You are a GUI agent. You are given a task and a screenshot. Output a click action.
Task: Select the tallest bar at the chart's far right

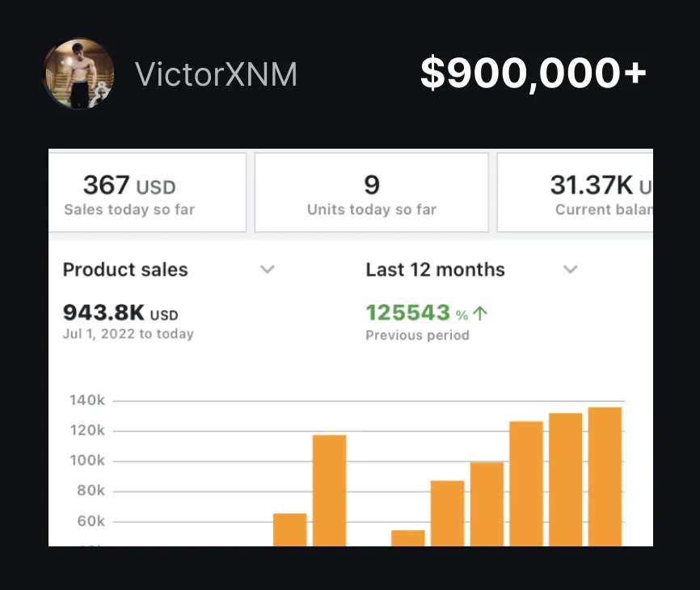[x=605, y=475]
